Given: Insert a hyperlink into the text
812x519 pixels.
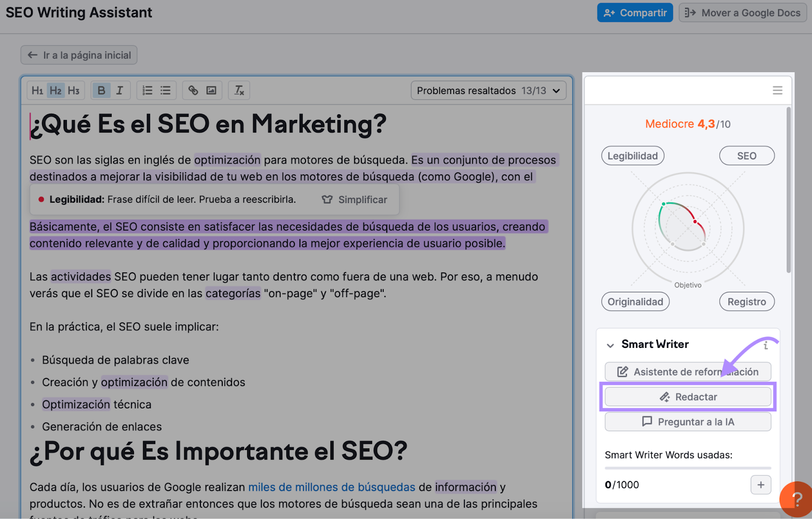Looking at the screenshot, I should [193, 90].
